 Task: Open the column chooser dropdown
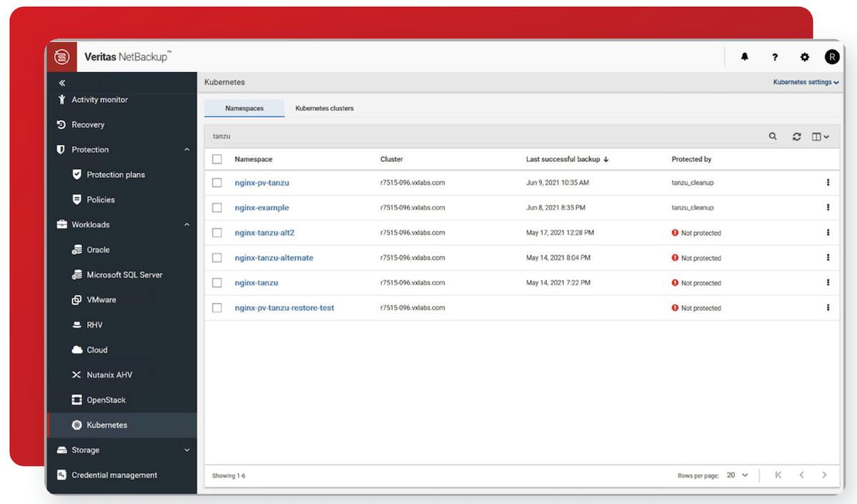point(821,136)
